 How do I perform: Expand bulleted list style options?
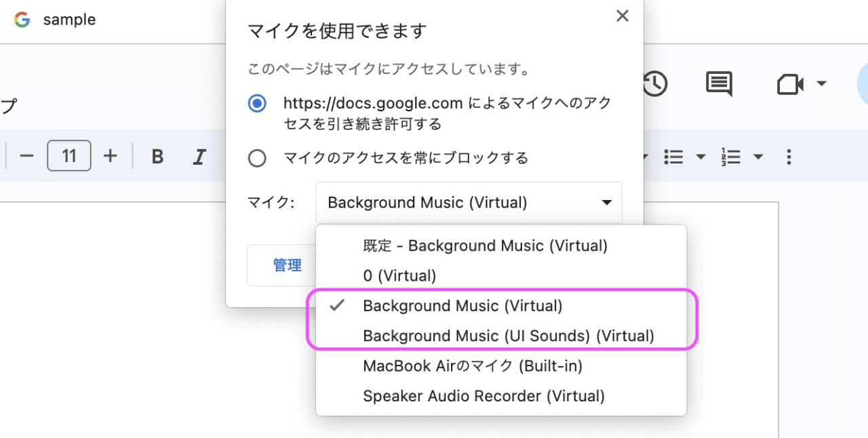click(x=701, y=157)
